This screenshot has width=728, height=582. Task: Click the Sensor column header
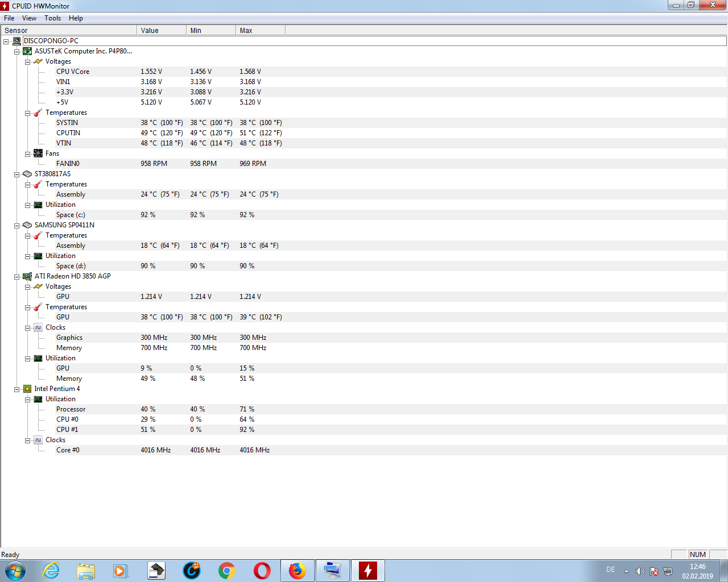(69, 30)
